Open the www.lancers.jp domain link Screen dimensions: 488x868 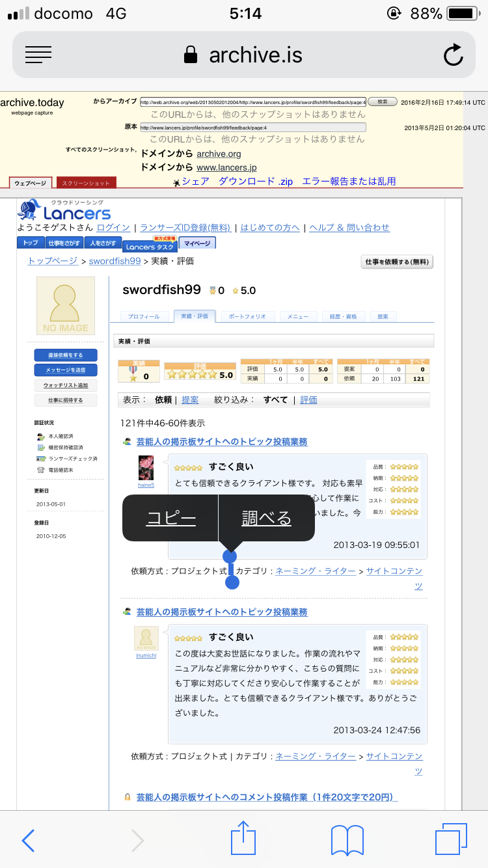coord(226,168)
